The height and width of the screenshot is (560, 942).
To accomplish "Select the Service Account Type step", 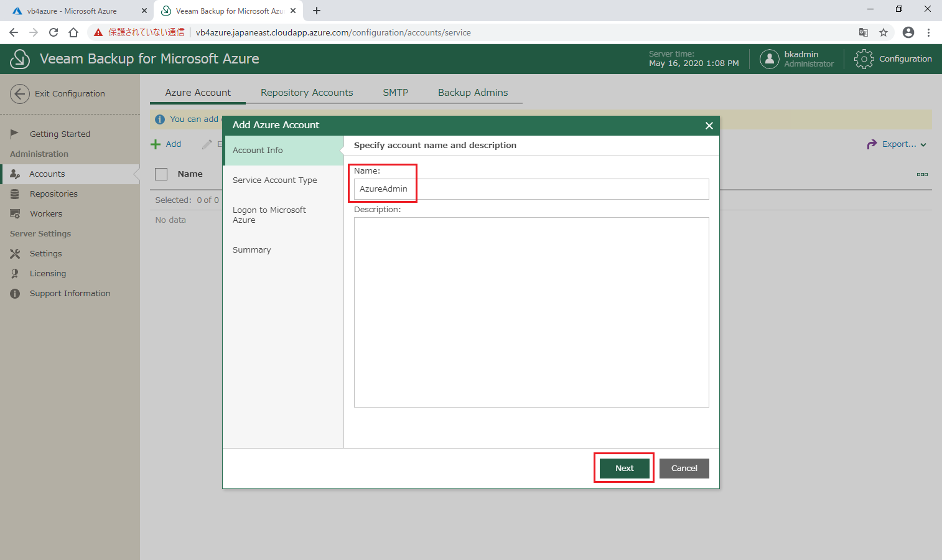I will coord(283,180).
